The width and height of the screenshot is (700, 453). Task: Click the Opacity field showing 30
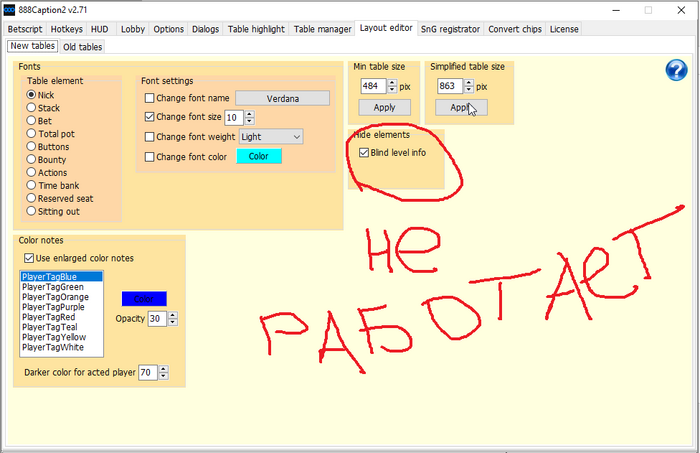point(157,319)
